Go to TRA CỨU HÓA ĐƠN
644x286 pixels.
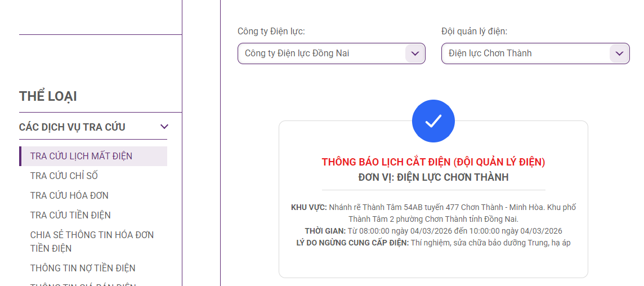pyautogui.click(x=69, y=195)
